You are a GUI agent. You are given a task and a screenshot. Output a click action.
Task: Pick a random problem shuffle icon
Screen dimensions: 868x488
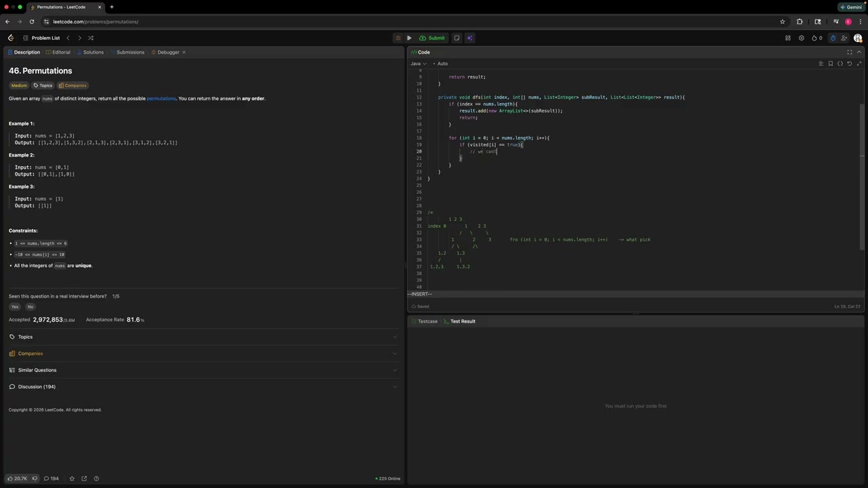click(91, 38)
